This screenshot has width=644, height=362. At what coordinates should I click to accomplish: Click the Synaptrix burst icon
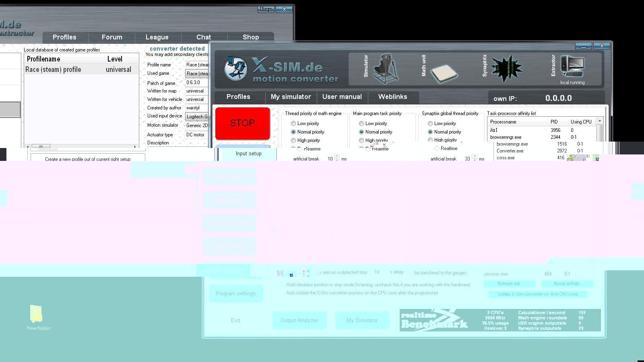(506, 68)
